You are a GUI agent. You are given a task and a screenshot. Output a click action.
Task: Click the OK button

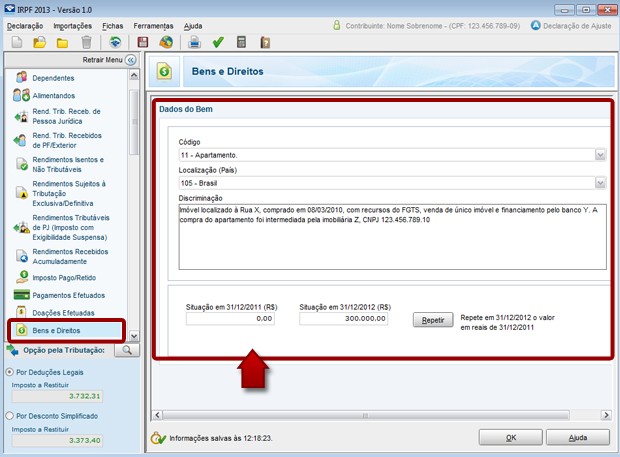point(510,437)
